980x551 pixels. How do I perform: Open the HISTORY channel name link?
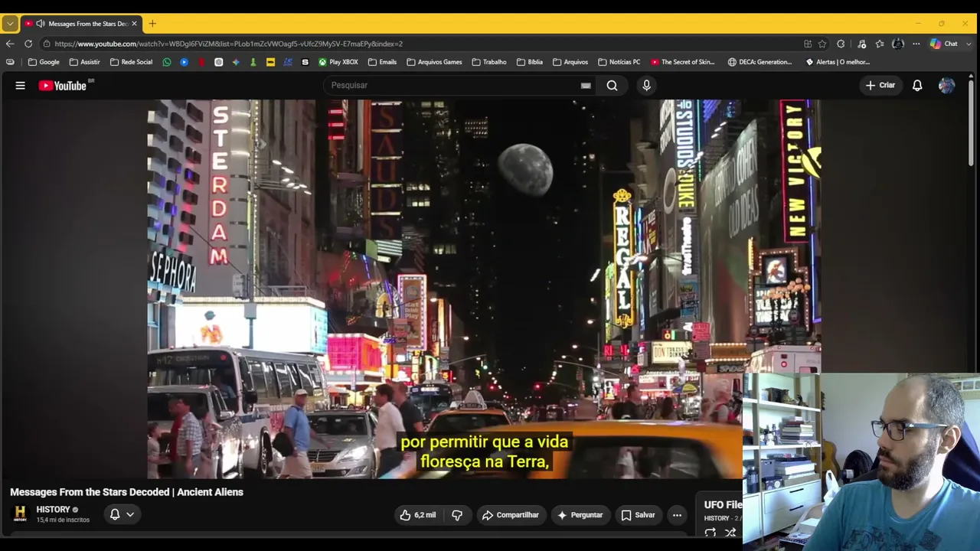click(53, 510)
